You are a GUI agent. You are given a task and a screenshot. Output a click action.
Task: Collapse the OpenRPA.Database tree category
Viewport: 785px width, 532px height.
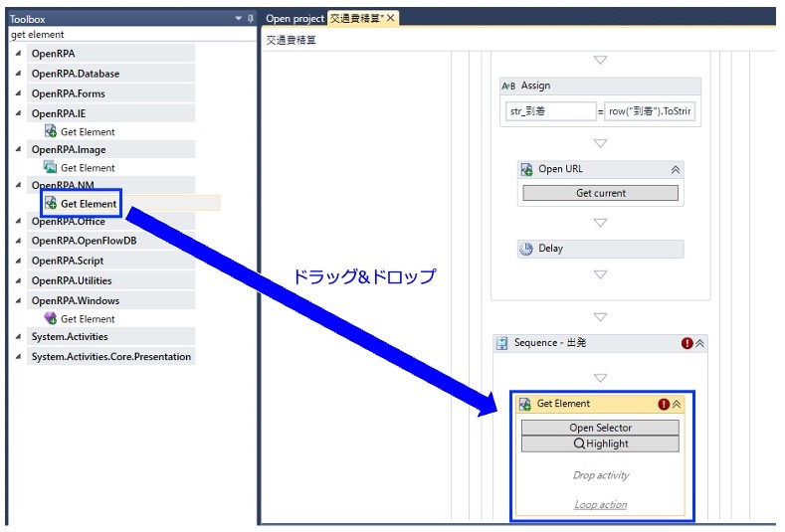point(18,73)
